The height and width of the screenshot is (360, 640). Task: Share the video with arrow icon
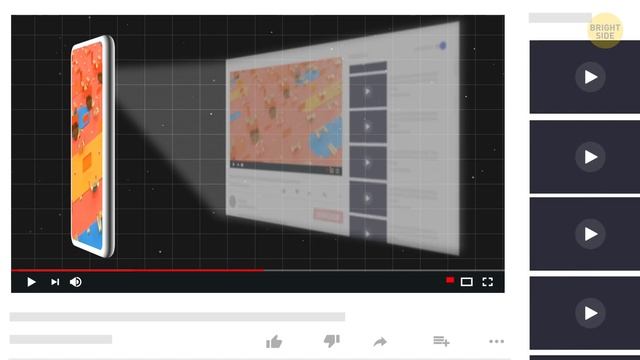point(380,342)
